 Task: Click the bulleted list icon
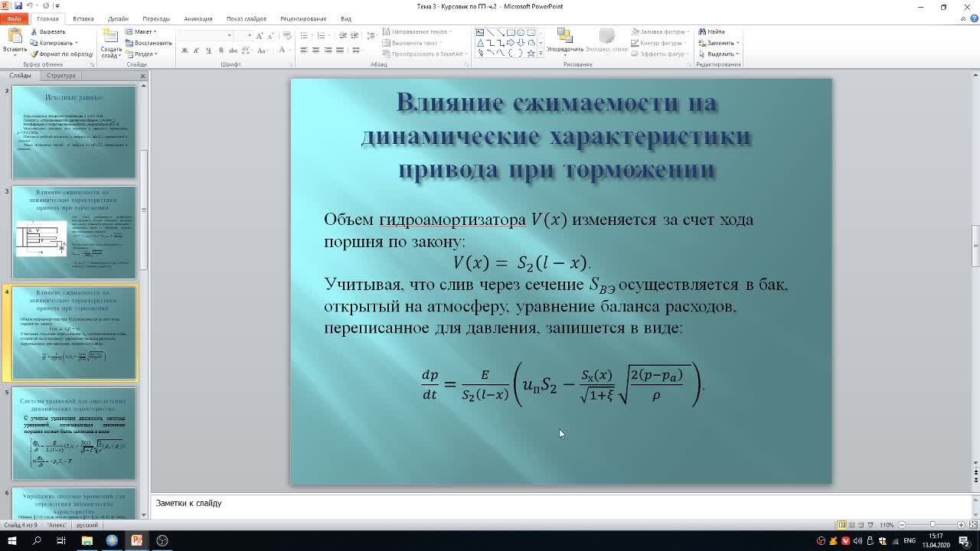pos(305,36)
